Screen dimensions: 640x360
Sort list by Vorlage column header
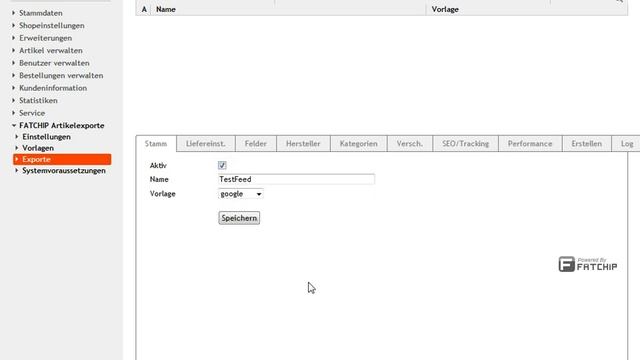coord(445,9)
